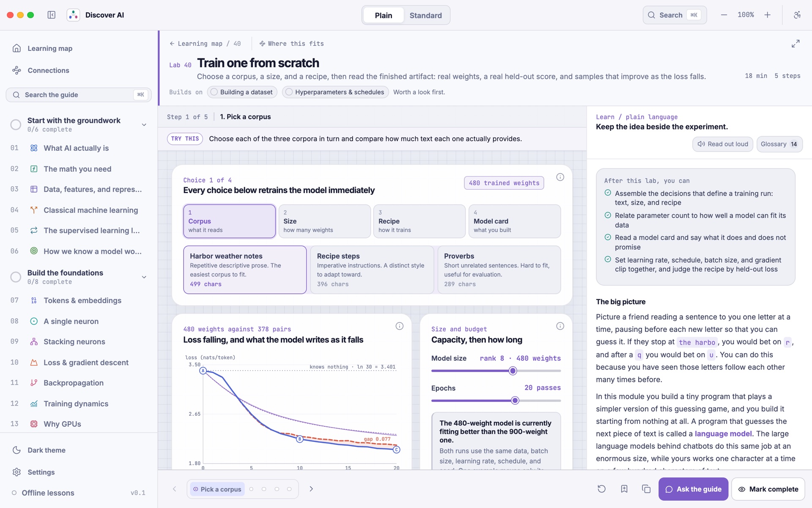Click the bookmark icon in the bottom bar

624,489
